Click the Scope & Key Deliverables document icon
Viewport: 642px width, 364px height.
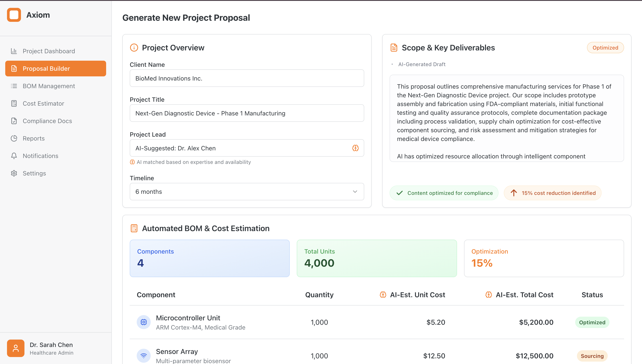[x=394, y=48]
